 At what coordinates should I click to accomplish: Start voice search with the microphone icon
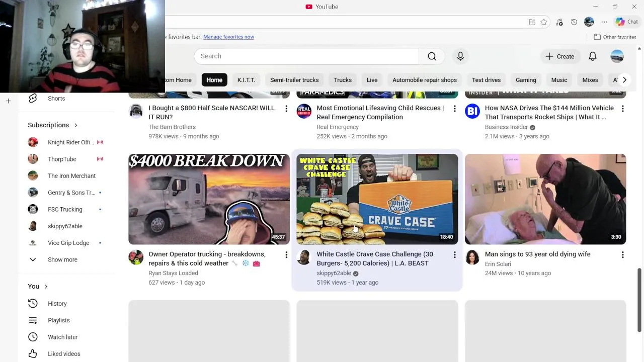coord(460,56)
